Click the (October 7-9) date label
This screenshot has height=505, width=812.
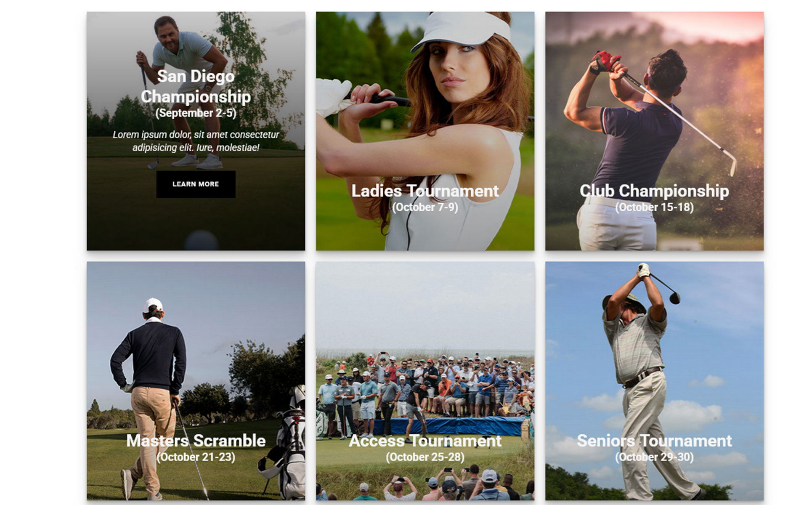425,207
